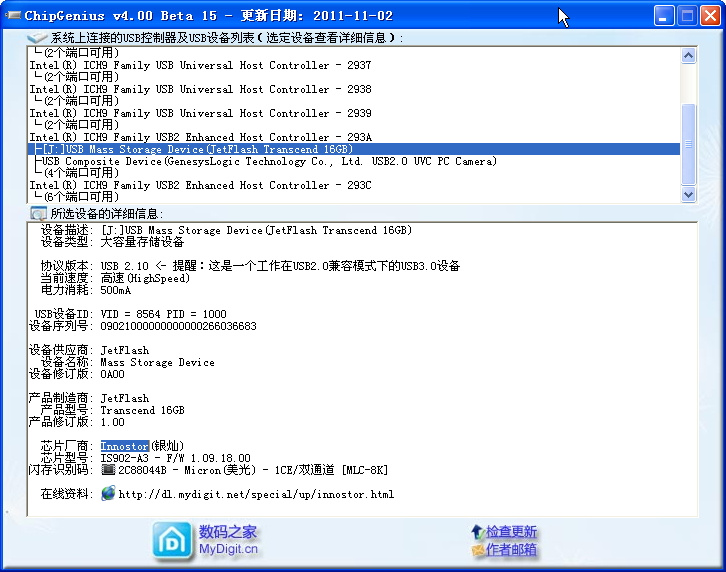Click the 0A00 device revision value
The width and height of the screenshot is (726, 572).
click(x=113, y=374)
